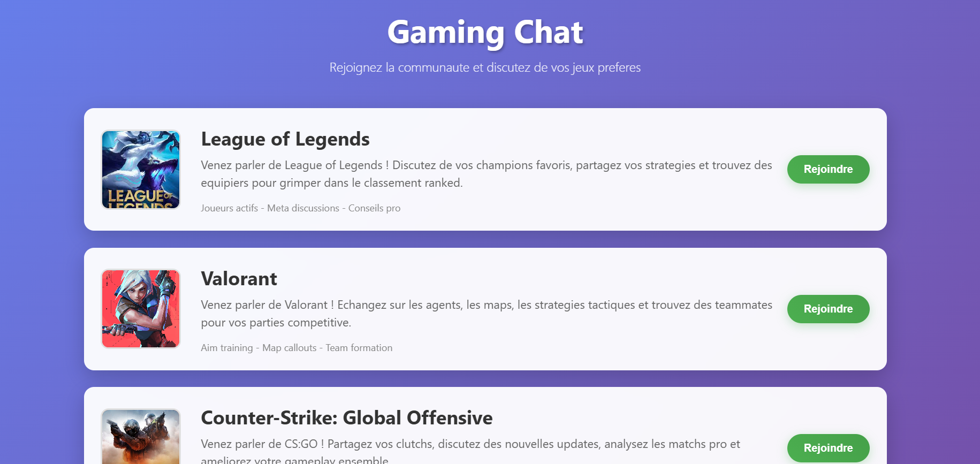Select the "Map callouts" tag

pyautogui.click(x=289, y=348)
